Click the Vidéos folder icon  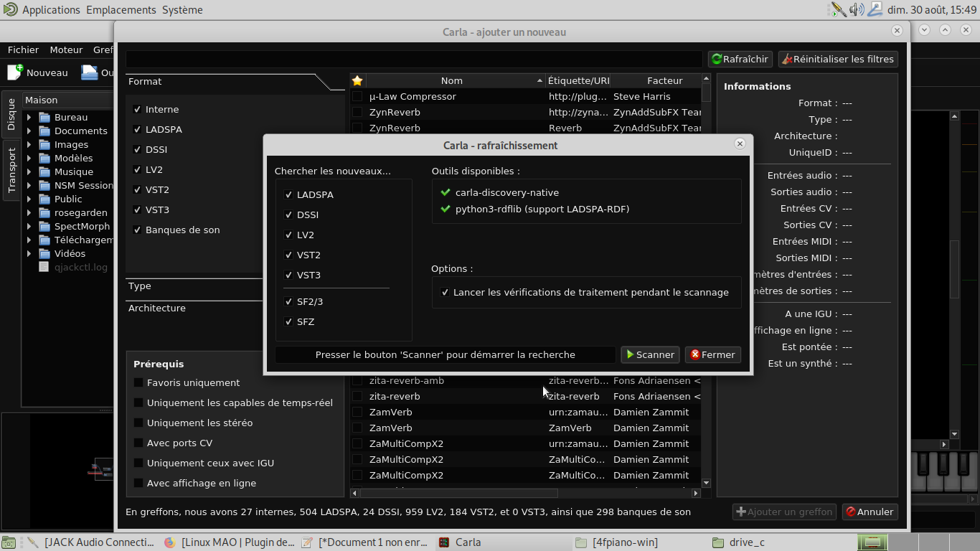[44, 253]
